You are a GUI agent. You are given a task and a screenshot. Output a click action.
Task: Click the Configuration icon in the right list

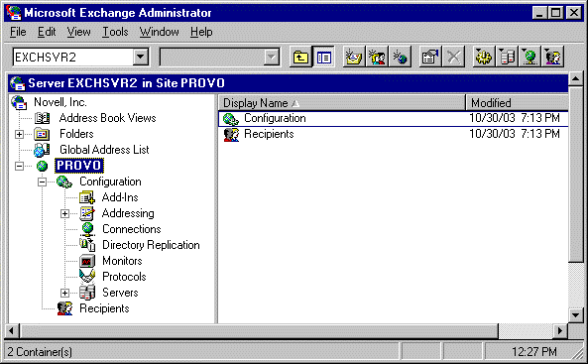tap(231, 119)
